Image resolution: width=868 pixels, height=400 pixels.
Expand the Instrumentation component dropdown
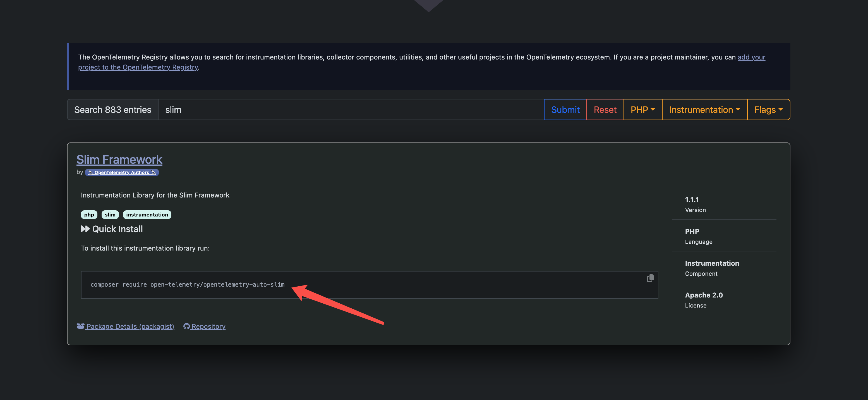tap(704, 109)
